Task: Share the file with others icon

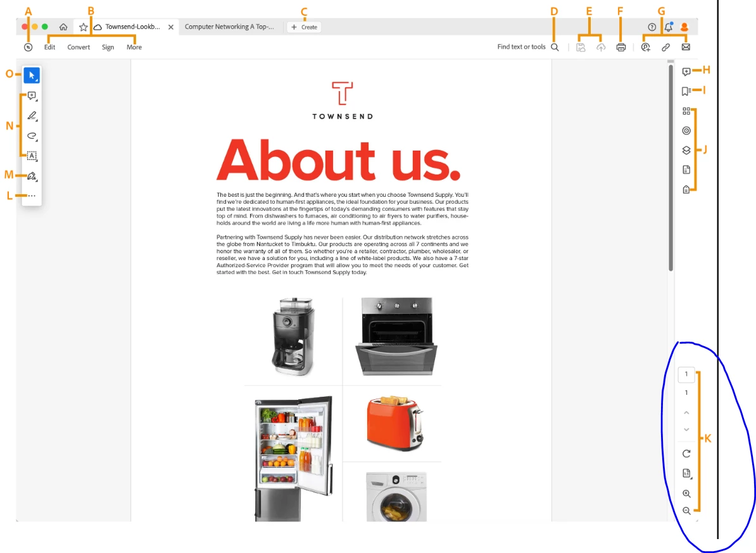Action: tap(646, 47)
